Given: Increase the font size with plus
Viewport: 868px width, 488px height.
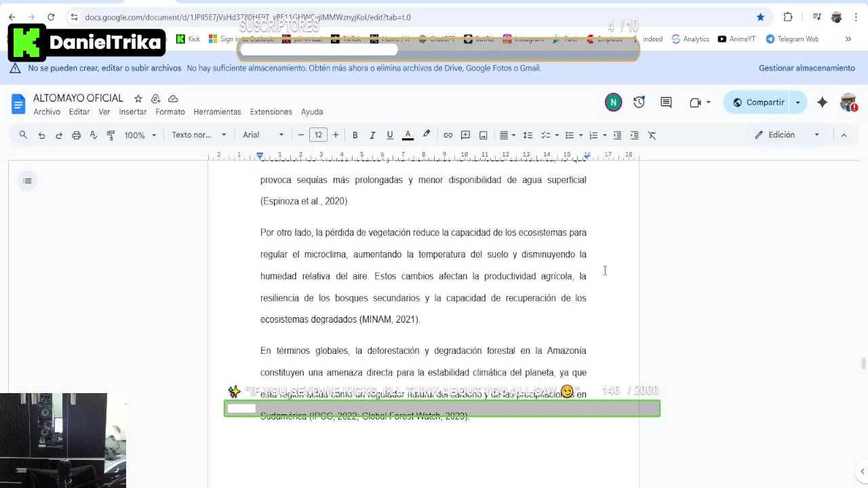Looking at the screenshot, I should click(336, 135).
